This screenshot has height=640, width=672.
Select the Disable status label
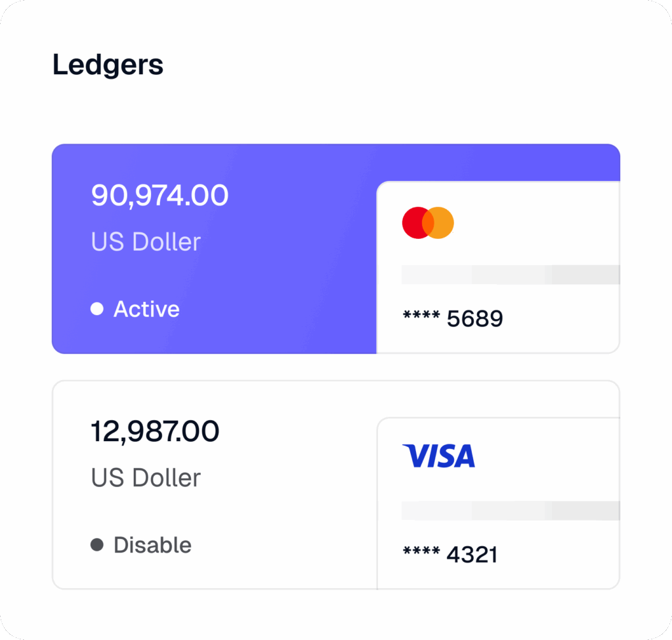(152, 545)
